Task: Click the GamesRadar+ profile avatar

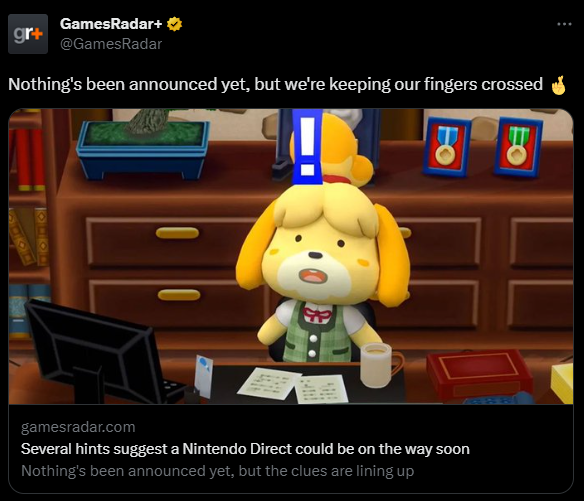Action: (28, 34)
